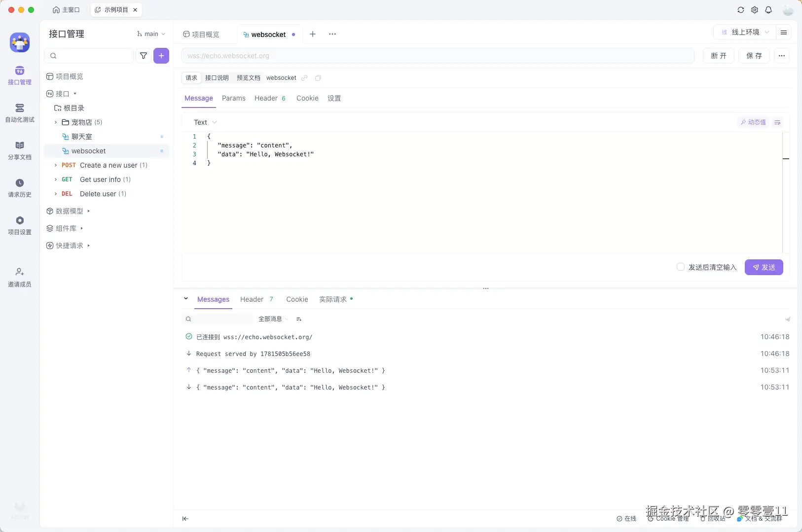Open 邀请成员 in the left sidebar
The height and width of the screenshot is (532, 802).
20,278
